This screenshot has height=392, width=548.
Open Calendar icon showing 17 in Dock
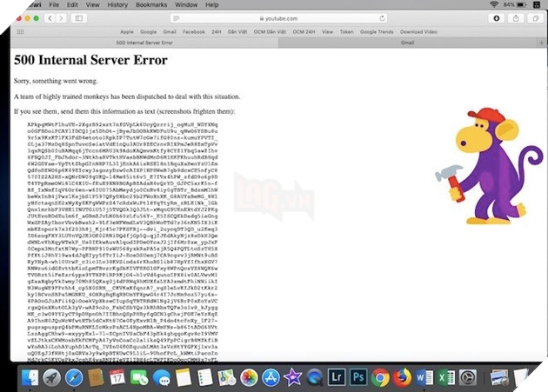tap(117, 378)
